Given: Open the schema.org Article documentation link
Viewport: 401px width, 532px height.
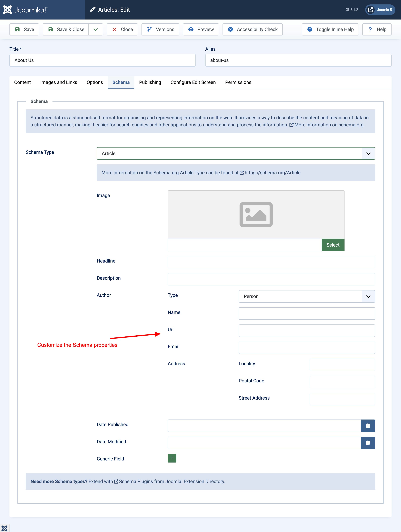Looking at the screenshot, I should pyautogui.click(x=273, y=173).
